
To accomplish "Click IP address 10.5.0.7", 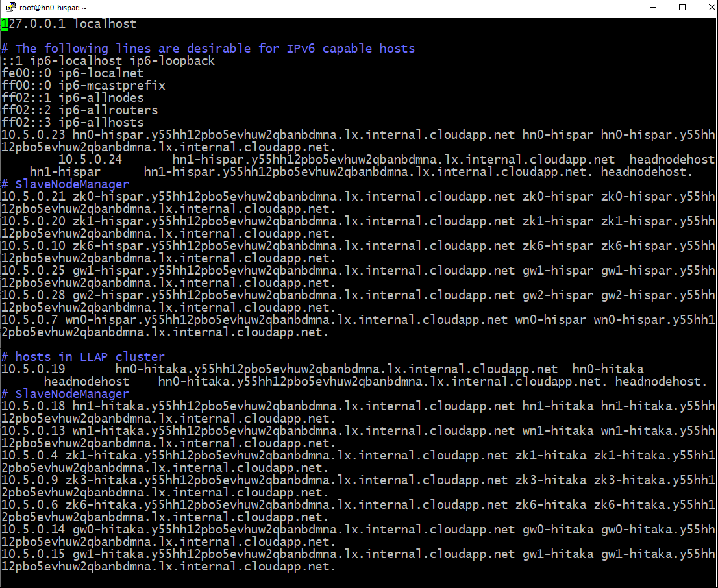I will [30, 321].
